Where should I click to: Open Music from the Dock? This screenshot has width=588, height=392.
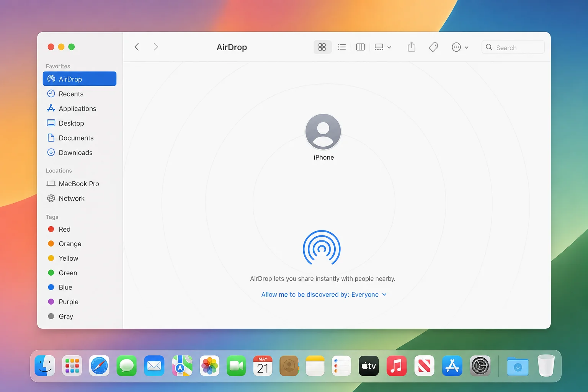[x=397, y=366]
